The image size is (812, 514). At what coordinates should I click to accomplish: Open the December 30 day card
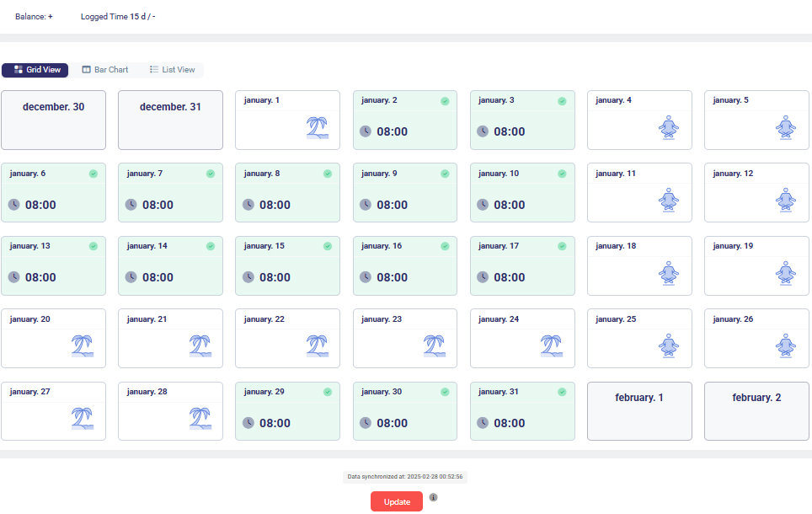tap(53, 120)
